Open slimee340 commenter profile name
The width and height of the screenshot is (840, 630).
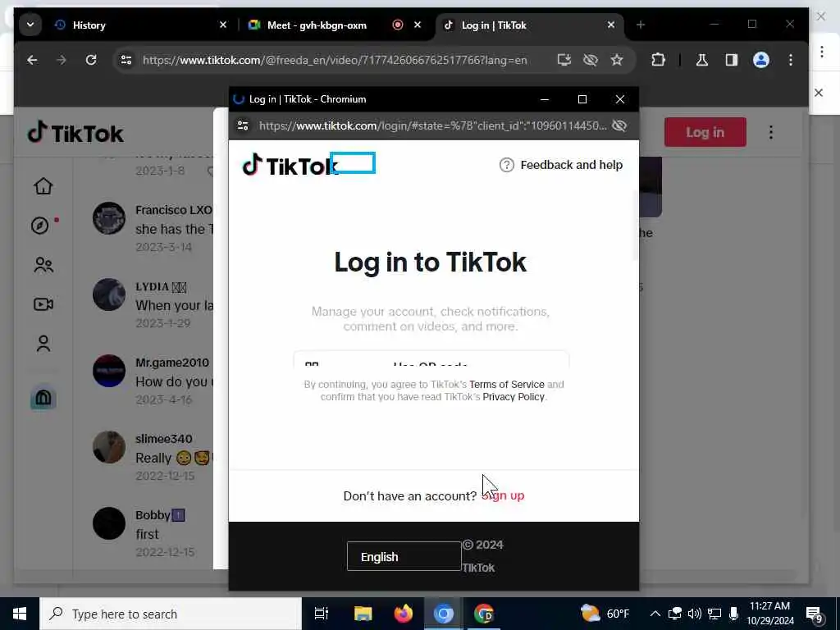(x=164, y=439)
